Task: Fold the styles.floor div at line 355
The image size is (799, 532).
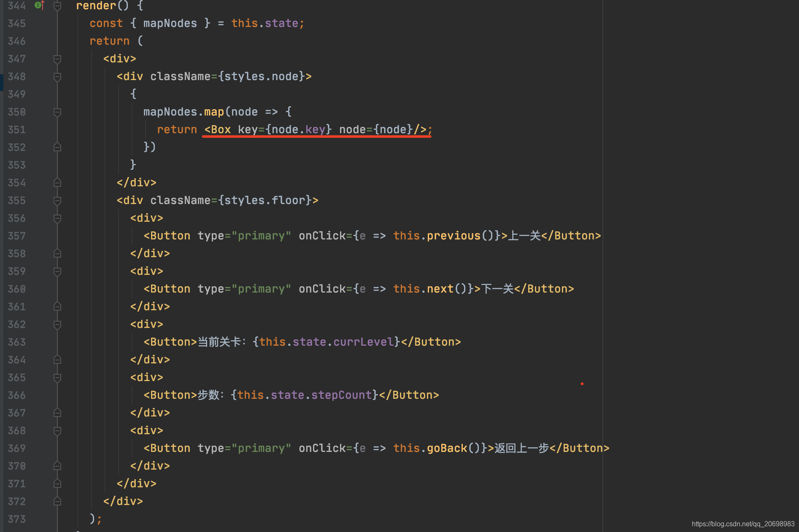Action: tap(57, 201)
